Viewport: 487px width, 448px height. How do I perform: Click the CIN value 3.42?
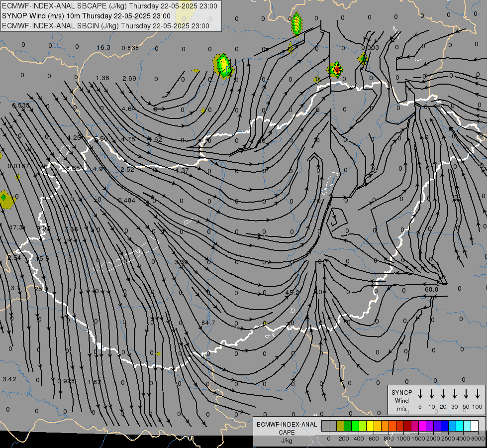9,379
